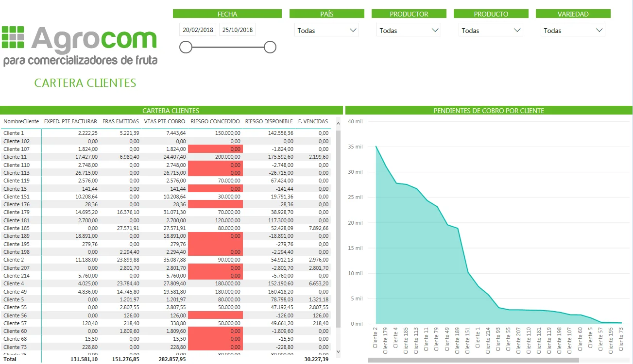Click the table scrollbar down arrow

click(338, 351)
